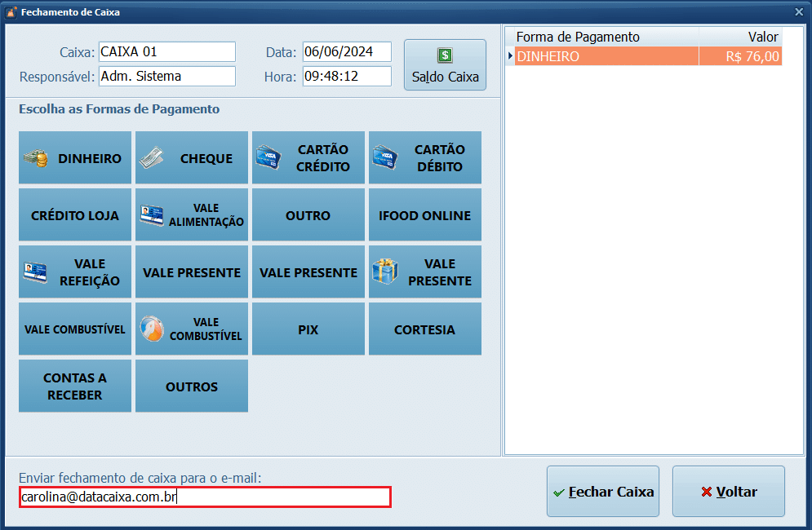812x530 pixels.
Task: Choose the CORTESIA payment option
Action: [424, 329]
